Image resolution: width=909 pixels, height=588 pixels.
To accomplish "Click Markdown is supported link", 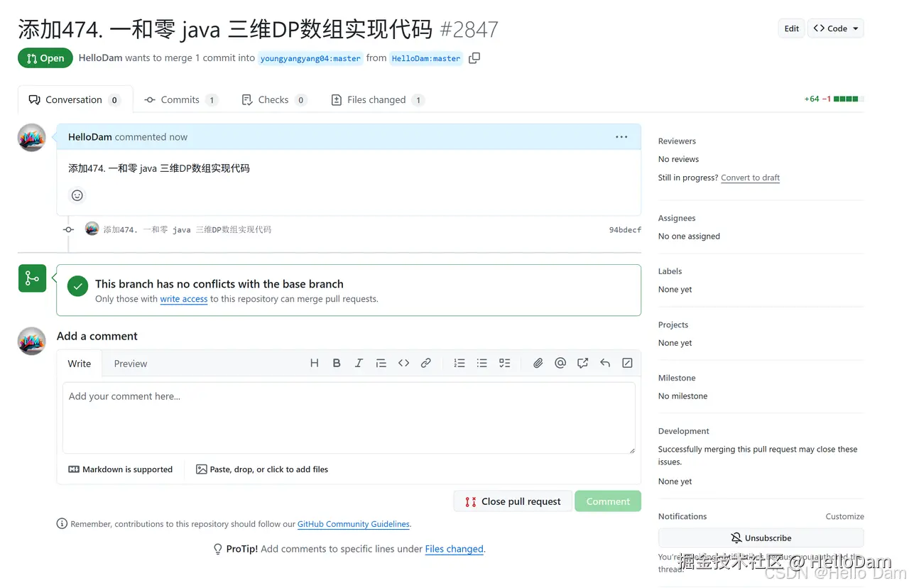I will point(121,469).
